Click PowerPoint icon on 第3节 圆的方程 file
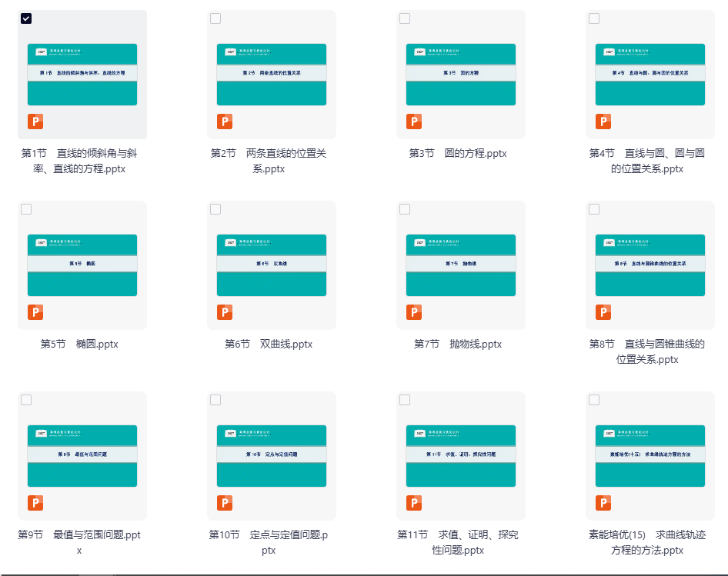 click(414, 122)
